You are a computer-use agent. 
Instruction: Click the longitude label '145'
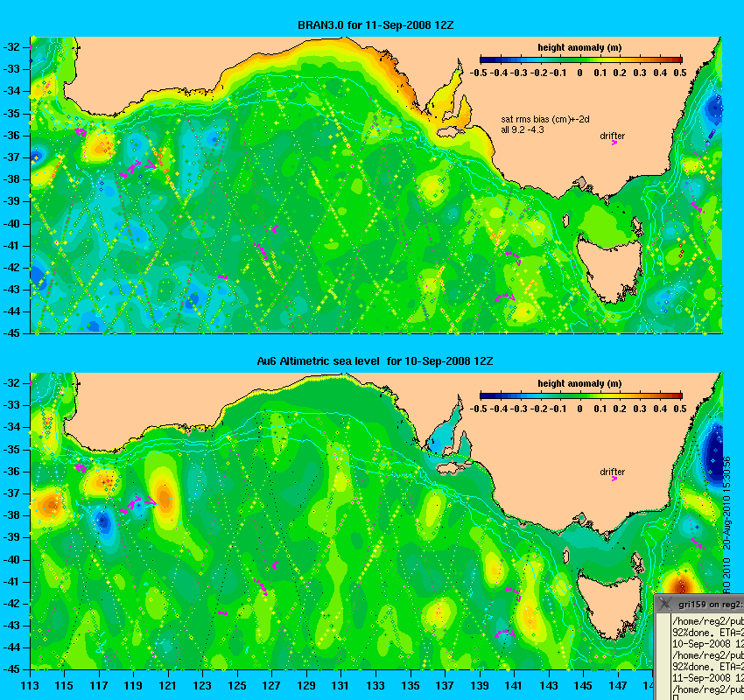tap(583, 685)
